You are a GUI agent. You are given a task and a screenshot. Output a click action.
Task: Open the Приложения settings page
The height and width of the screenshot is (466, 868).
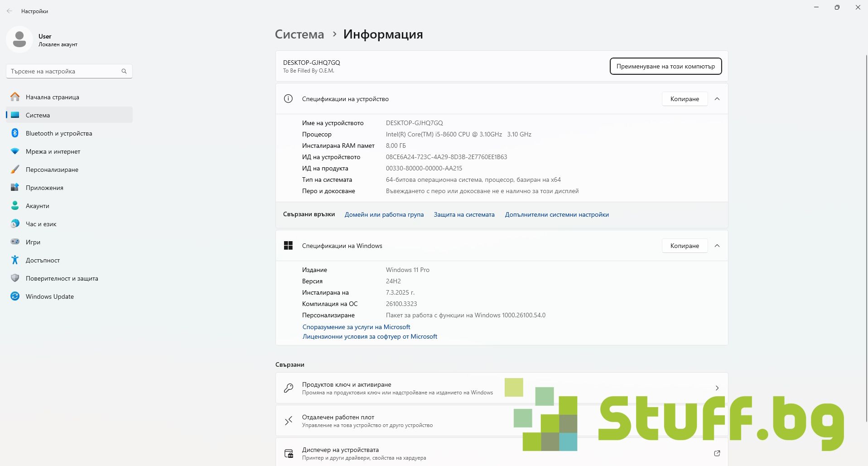click(69, 188)
